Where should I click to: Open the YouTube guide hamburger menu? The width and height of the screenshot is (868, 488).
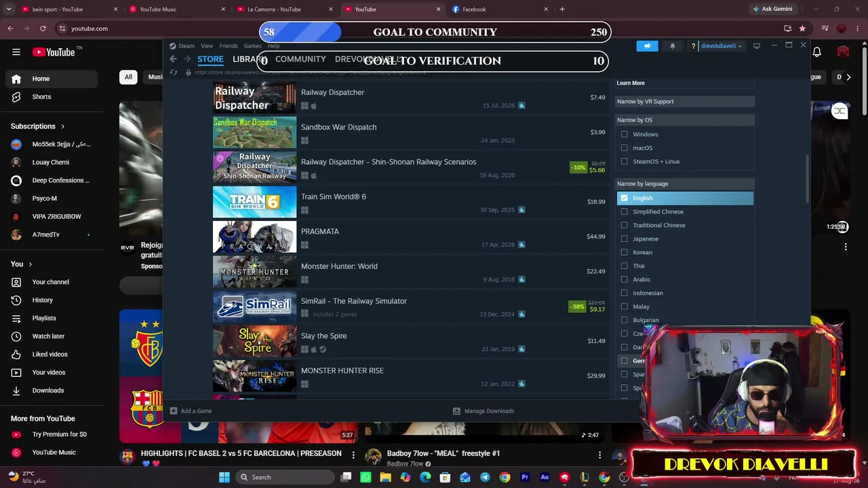[16, 52]
